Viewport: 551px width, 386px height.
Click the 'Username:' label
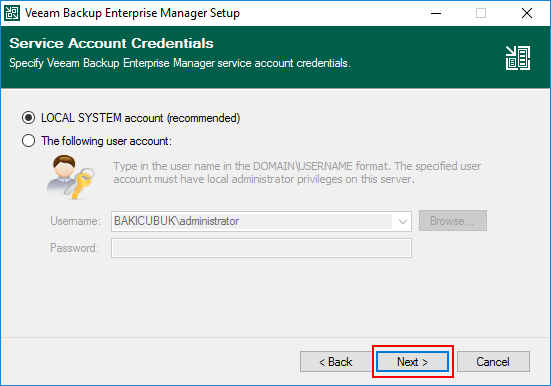75,221
